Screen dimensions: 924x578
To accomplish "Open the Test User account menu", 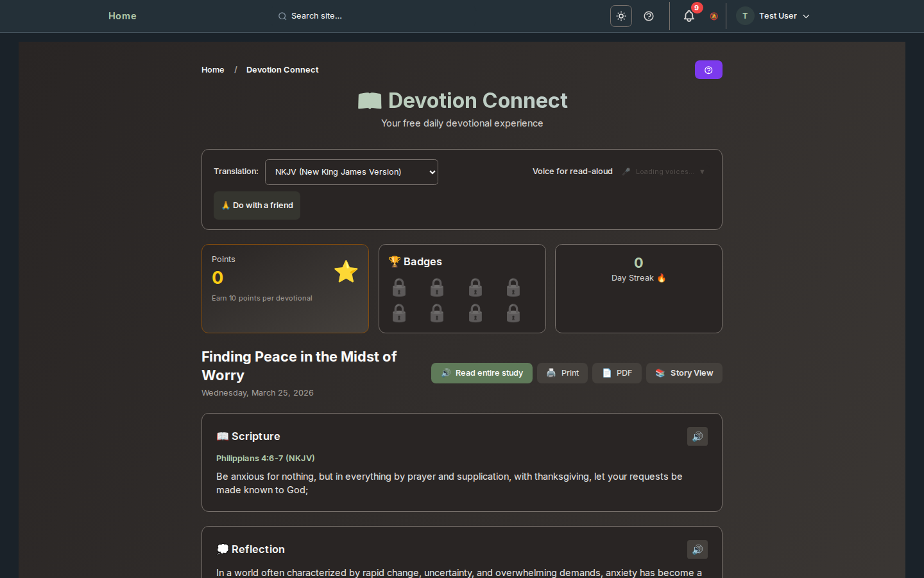I will (x=773, y=16).
